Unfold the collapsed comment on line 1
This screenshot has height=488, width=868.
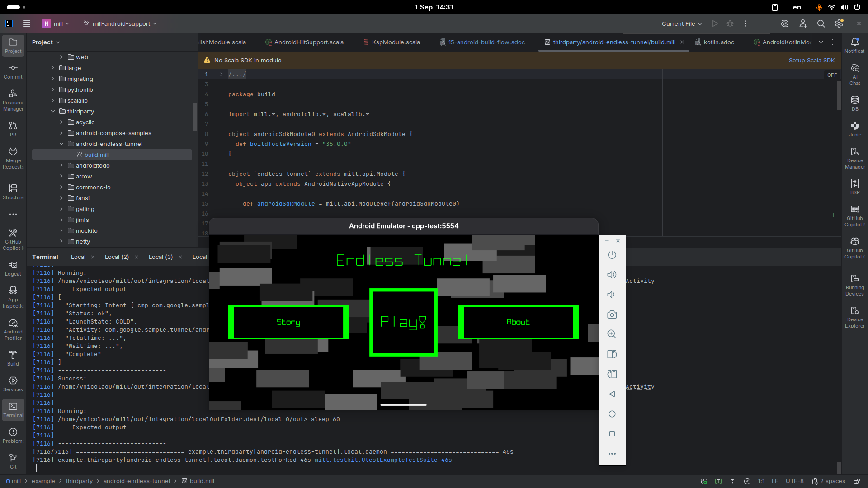[221, 75]
